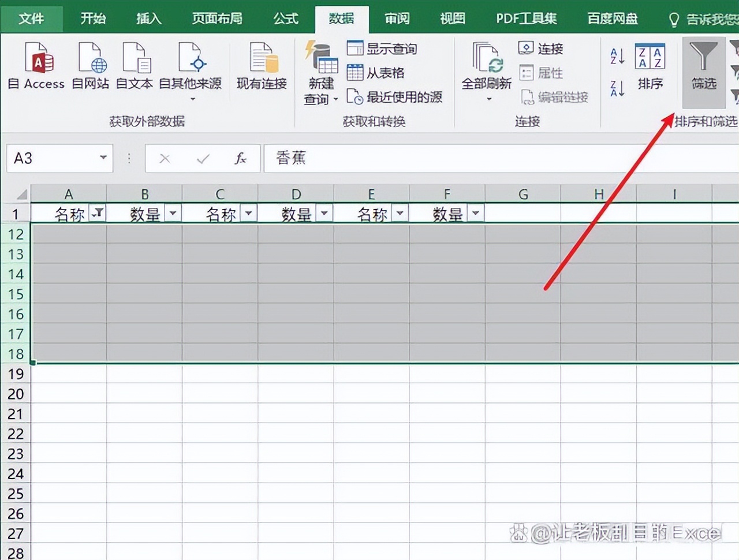The width and height of the screenshot is (739, 560).
Task: Open 现有连接 (Existing Connections)
Action: tap(261, 66)
